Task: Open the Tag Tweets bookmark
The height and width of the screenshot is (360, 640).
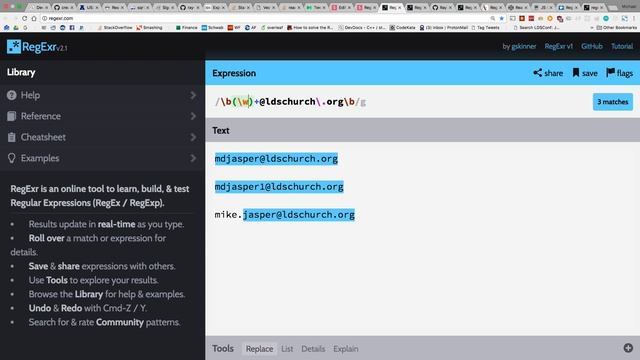Action: [x=485, y=28]
